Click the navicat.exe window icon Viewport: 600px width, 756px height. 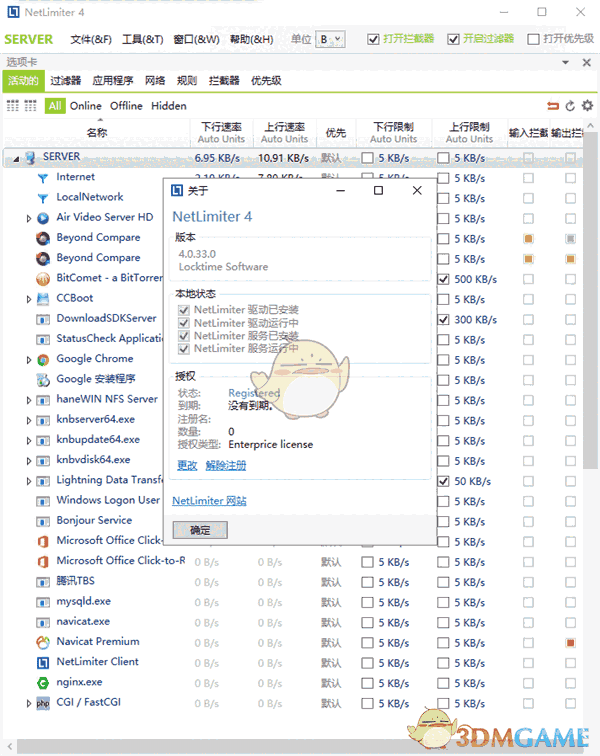coord(43,622)
